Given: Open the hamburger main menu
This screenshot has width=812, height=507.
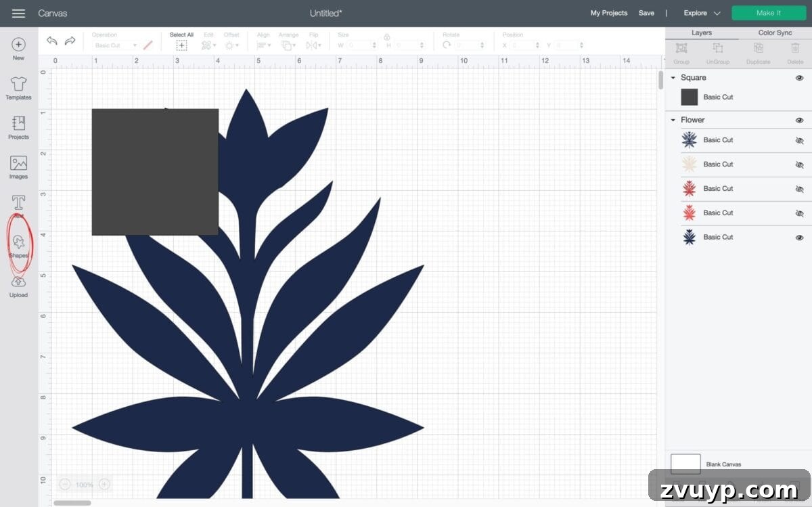Looking at the screenshot, I should pyautogui.click(x=18, y=13).
